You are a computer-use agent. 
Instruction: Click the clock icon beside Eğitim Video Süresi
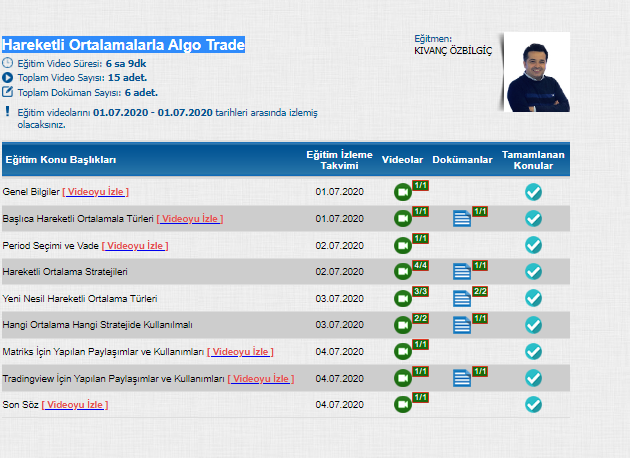point(8,63)
